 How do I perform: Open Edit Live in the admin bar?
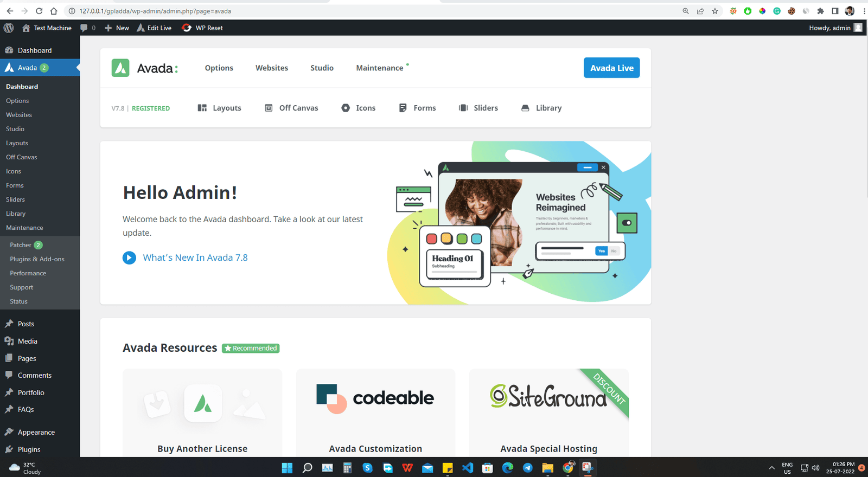pos(154,28)
